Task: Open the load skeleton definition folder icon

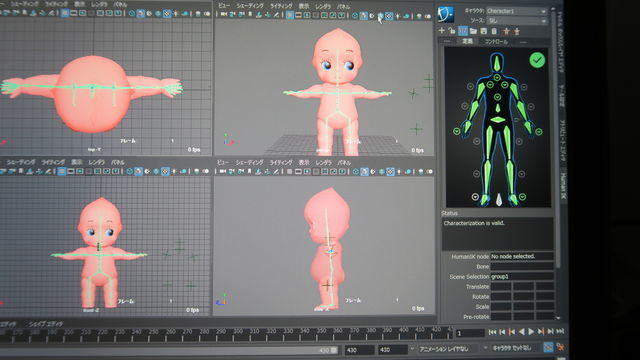Action: click(x=473, y=31)
